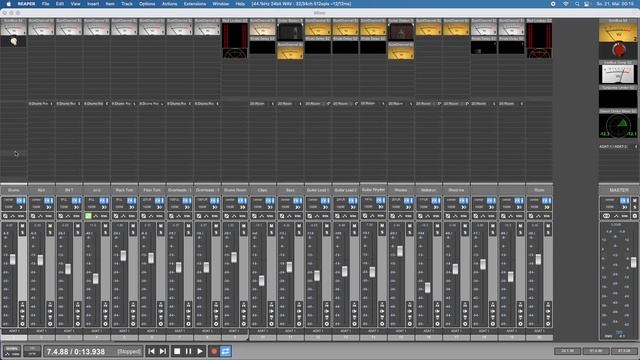Open the yellow VU meter plugin on the Bass strip
This screenshot has width=640, height=360.
click(290, 53)
